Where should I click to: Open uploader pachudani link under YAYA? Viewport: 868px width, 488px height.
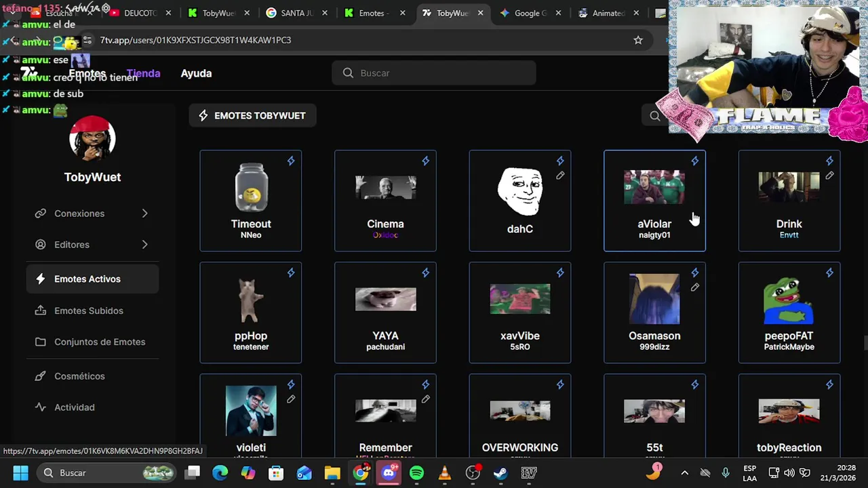coord(385,347)
